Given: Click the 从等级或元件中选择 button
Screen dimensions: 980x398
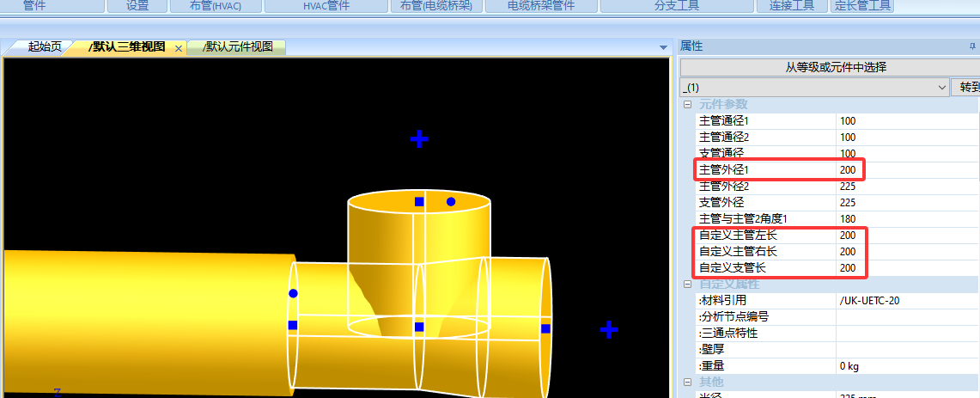Looking at the screenshot, I should [x=828, y=67].
